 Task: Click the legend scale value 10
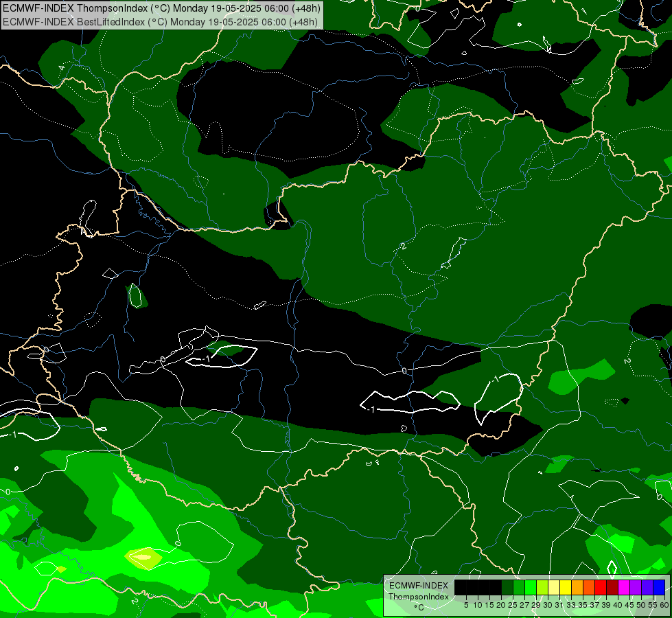pyautogui.click(x=478, y=605)
